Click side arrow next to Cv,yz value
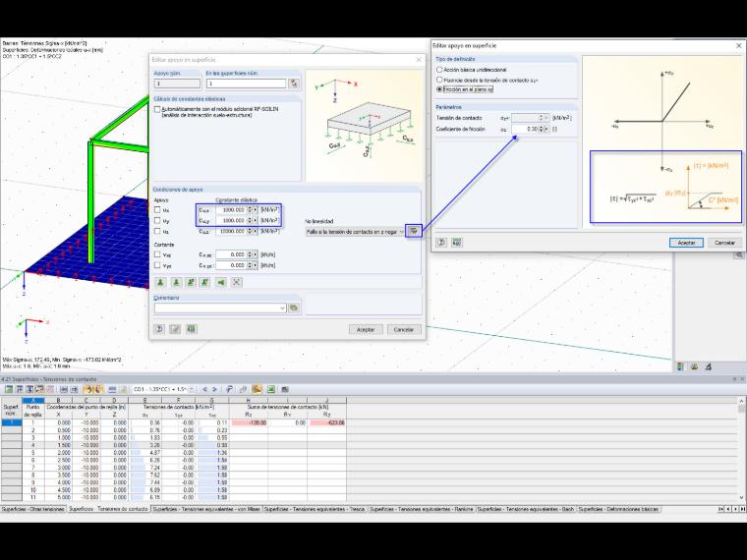747x560 pixels. pyautogui.click(x=256, y=265)
